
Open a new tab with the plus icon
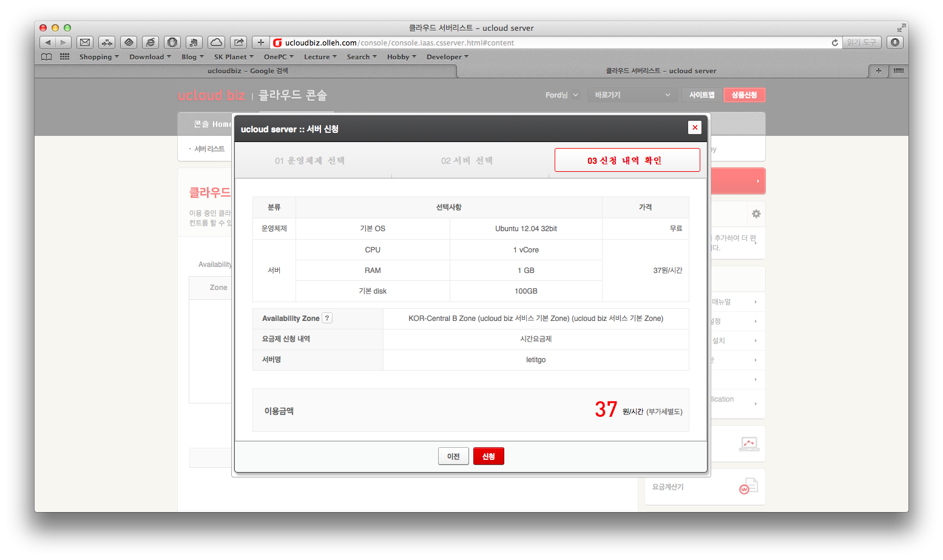pyautogui.click(x=878, y=71)
